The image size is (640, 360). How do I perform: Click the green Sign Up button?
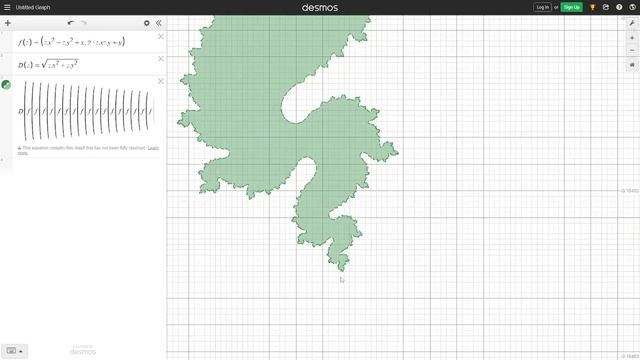click(571, 7)
